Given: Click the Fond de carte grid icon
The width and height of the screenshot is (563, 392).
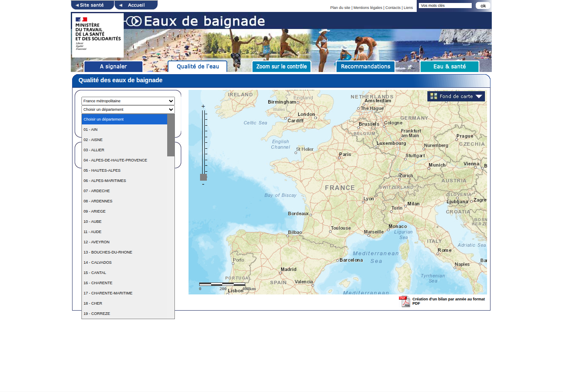Looking at the screenshot, I should 433,96.
